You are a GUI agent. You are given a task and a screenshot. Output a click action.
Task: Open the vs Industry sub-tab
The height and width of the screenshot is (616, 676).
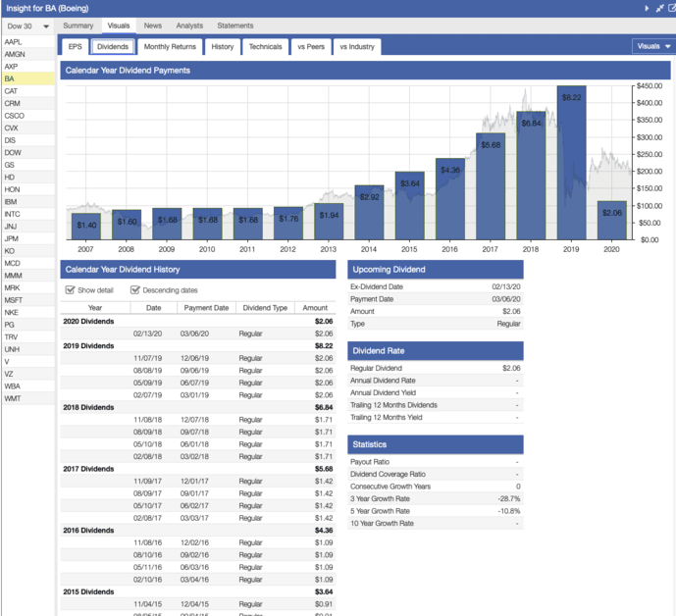357,46
